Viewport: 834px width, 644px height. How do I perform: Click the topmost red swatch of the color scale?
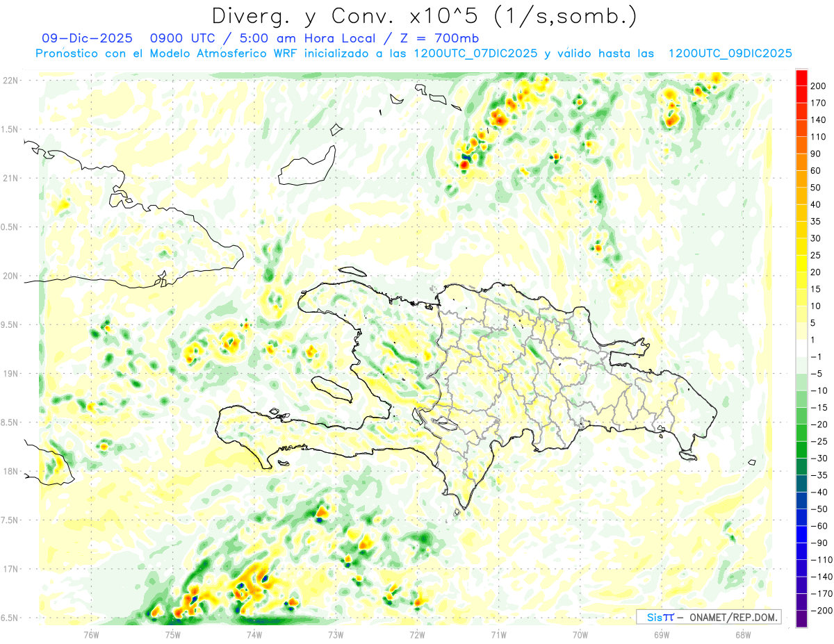[801, 78]
